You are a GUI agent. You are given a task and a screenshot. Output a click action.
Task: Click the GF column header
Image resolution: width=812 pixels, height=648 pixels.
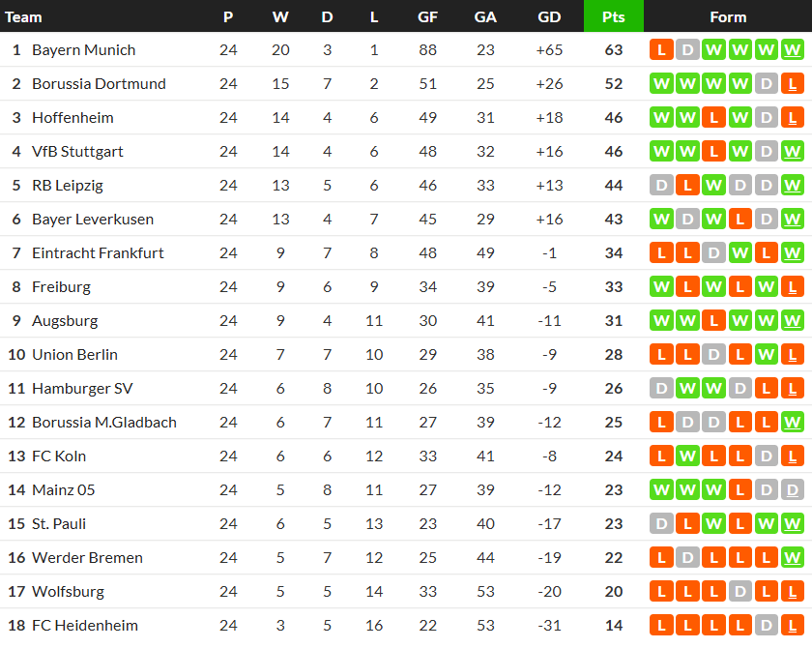[x=427, y=16]
